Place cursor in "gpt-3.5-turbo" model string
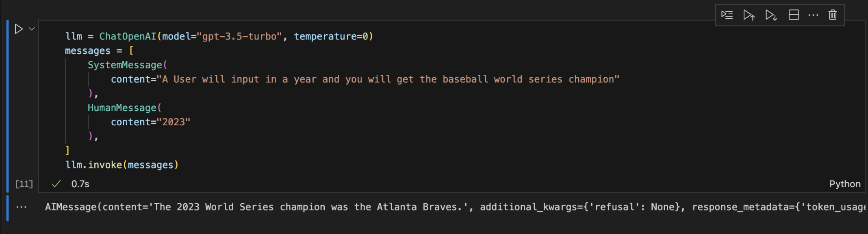Viewport: 868px width, 234px height. click(x=240, y=37)
